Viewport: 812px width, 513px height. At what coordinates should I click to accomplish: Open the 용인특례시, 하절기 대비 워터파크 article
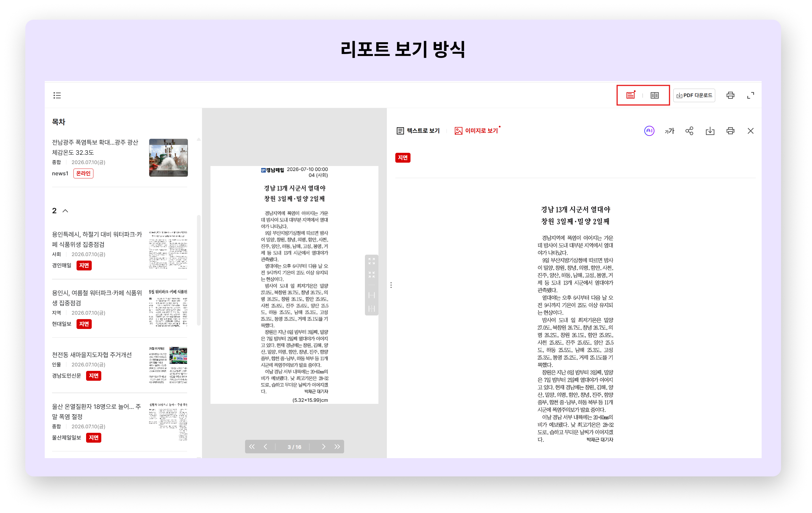97,239
